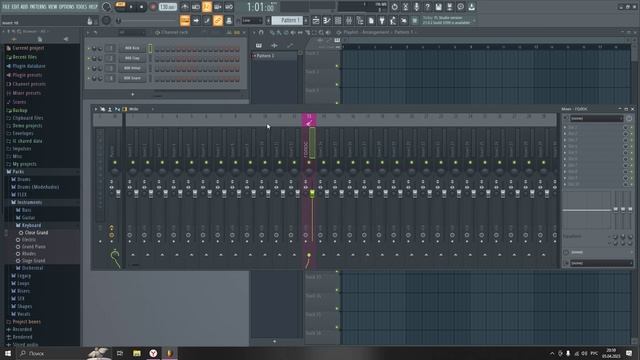Viewport: 640px width, 360px height.
Task: Click the download update icon
Action: (x=471, y=7)
